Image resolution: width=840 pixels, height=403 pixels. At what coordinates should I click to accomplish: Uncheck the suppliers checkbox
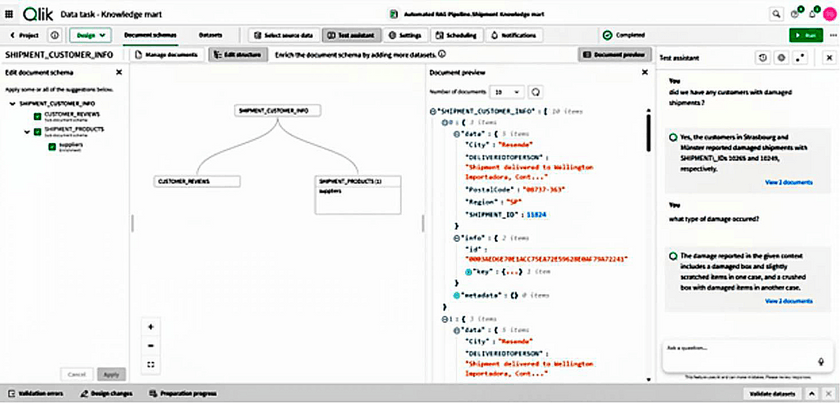(50, 146)
